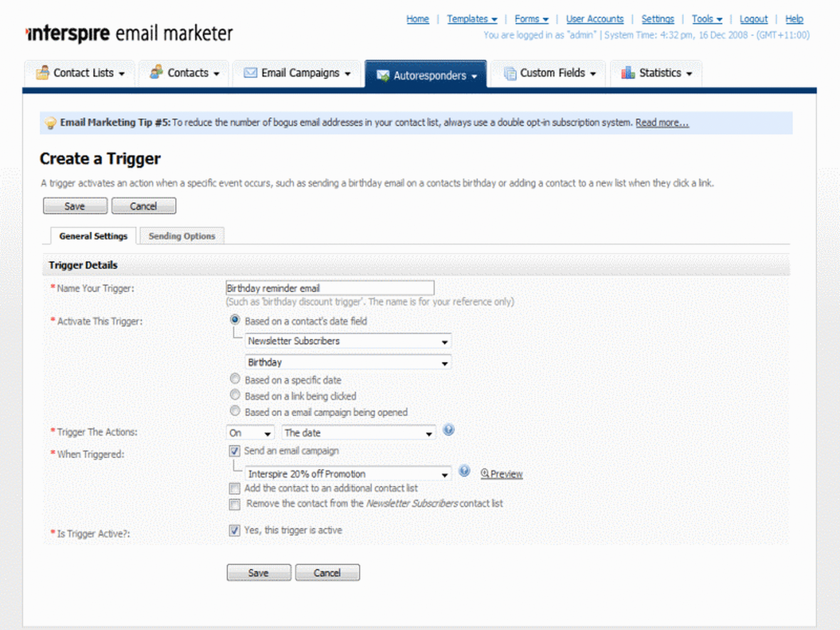The height and width of the screenshot is (630, 840).
Task: Click the top Save button
Action: (75, 206)
